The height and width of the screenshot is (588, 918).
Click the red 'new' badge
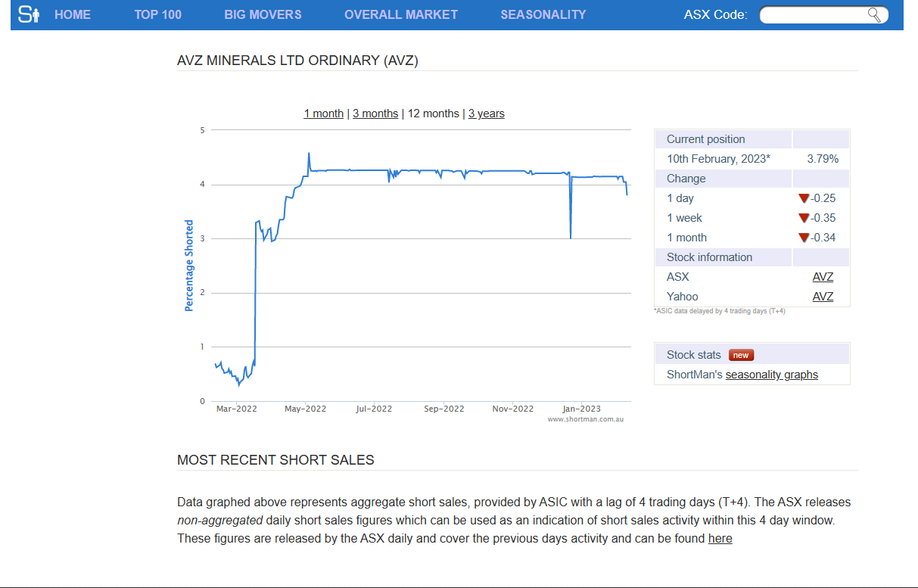(741, 355)
